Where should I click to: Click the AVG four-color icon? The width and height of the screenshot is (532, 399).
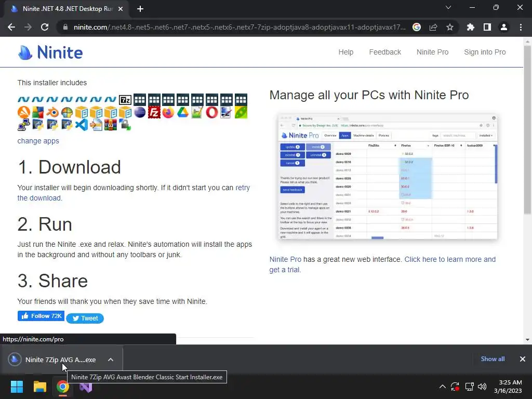(x=38, y=112)
